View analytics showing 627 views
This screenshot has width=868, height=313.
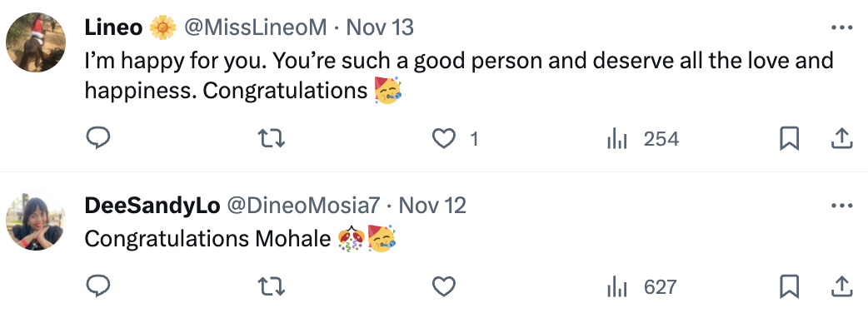pyautogui.click(x=641, y=286)
